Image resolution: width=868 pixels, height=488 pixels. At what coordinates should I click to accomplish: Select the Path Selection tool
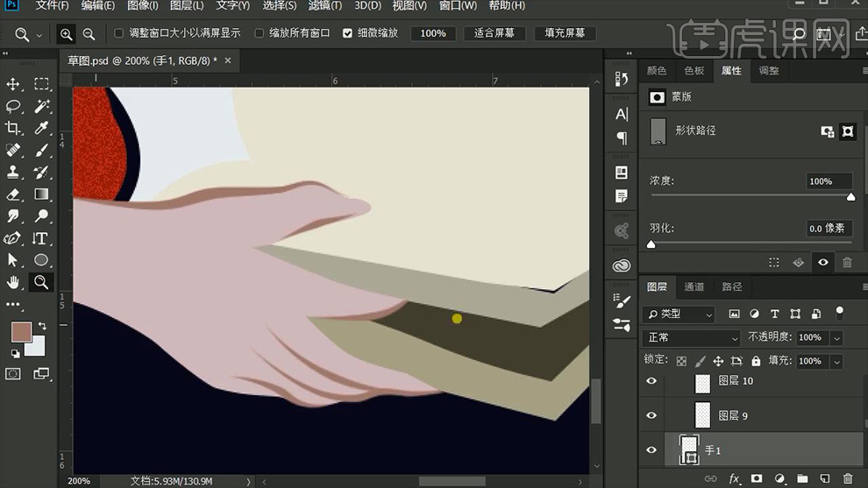[x=13, y=260]
